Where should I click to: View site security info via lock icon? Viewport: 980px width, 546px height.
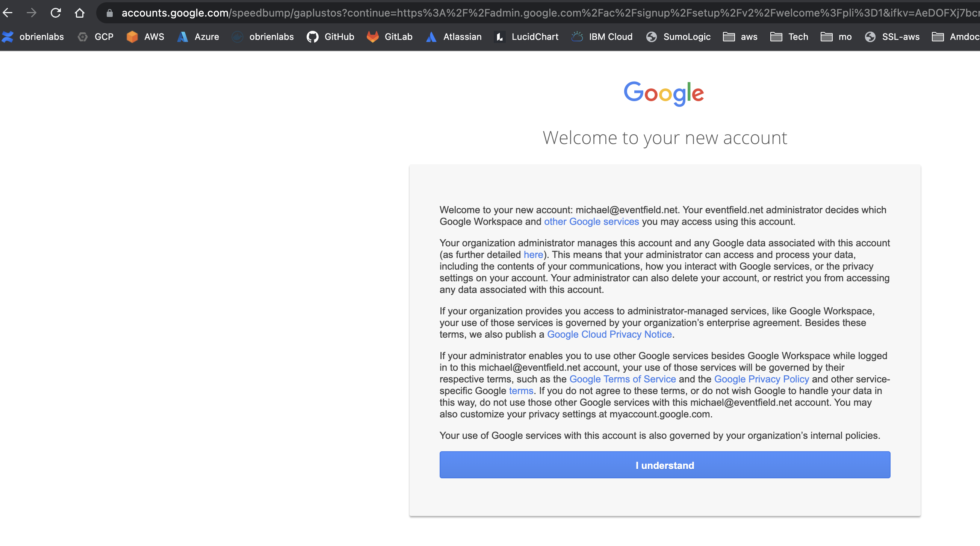(110, 12)
